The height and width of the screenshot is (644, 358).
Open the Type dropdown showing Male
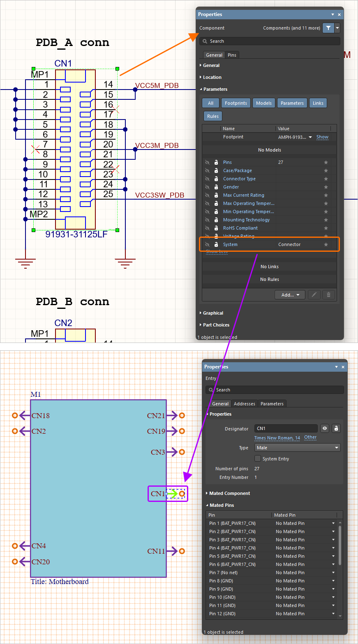tap(297, 448)
